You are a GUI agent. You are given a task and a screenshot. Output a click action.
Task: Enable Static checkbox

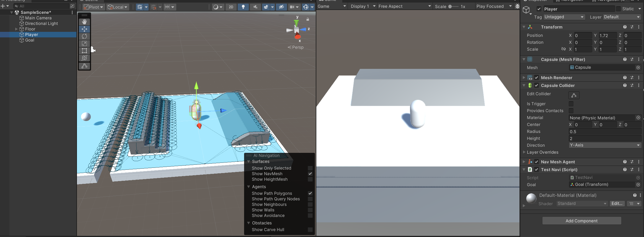618,9
